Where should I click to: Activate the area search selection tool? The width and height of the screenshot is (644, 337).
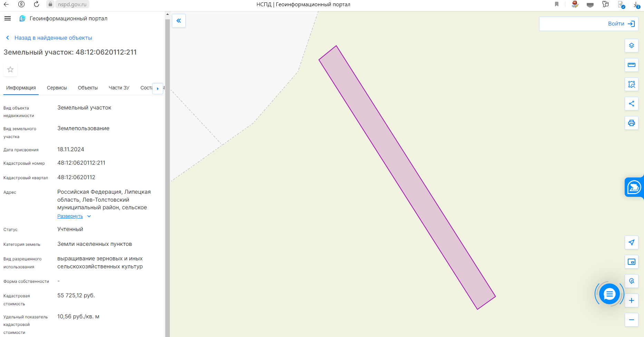[x=631, y=84]
